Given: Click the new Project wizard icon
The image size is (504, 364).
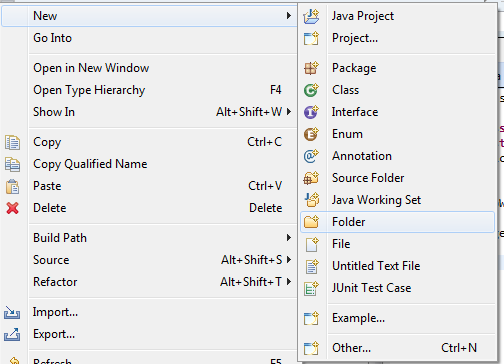Looking at the screenshot, I should (x=311, y=38).
